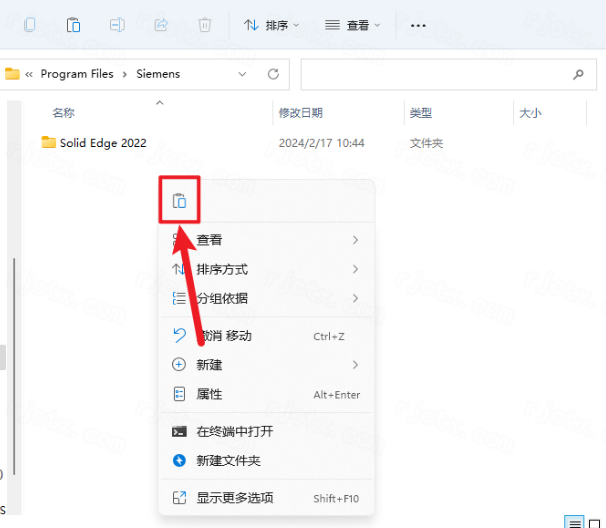Click the search input field
606x528 pixels.
[x=435, y=74]
